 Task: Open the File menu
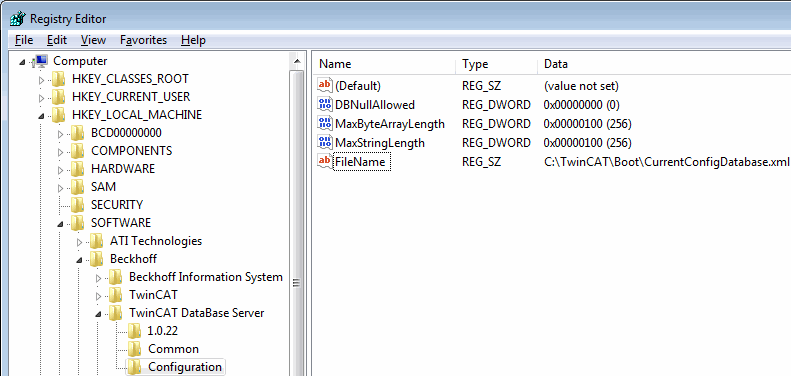click(x=24, y=40)
